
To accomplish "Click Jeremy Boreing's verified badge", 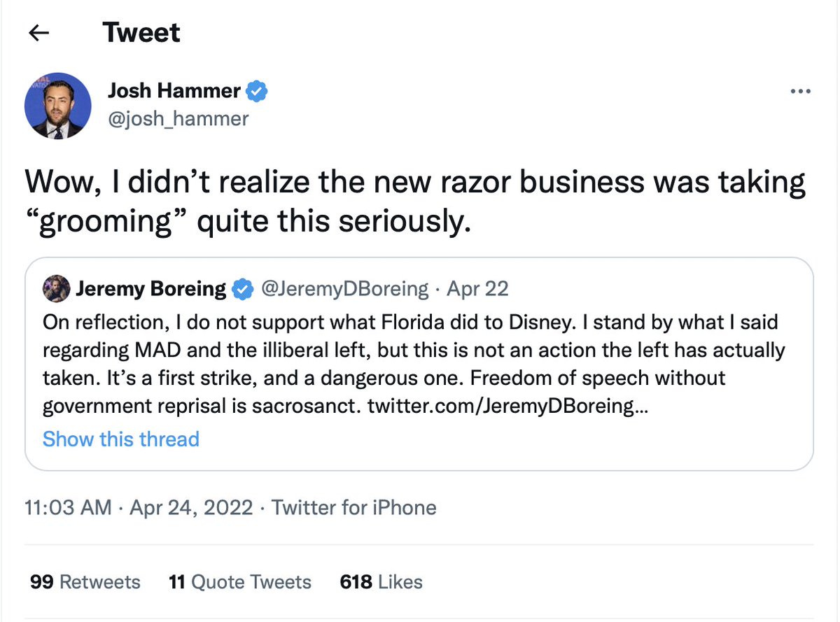I will 242,288.
